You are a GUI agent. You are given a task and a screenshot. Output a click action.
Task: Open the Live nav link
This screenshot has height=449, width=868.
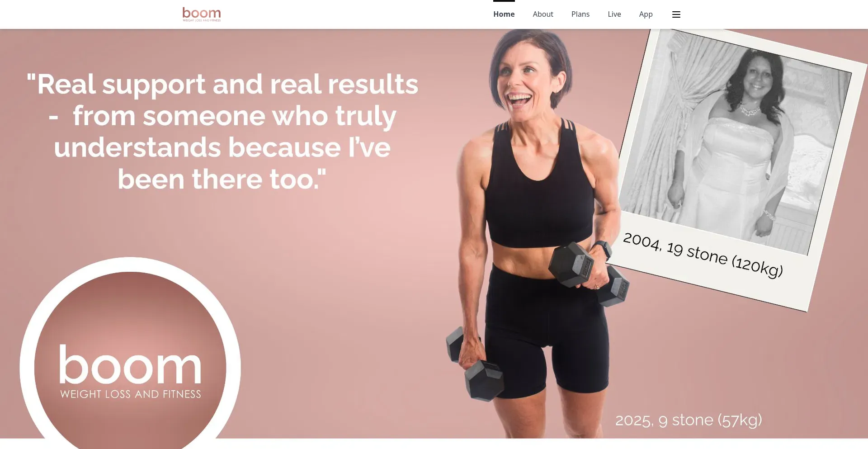click(x=614, y=14)
